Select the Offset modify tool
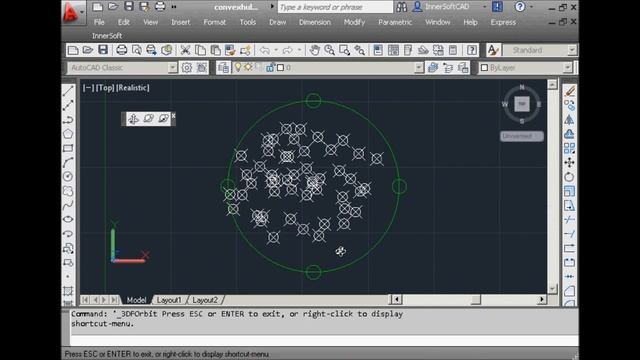The height and width of the screenshot is (360, 640). (569, 134)
